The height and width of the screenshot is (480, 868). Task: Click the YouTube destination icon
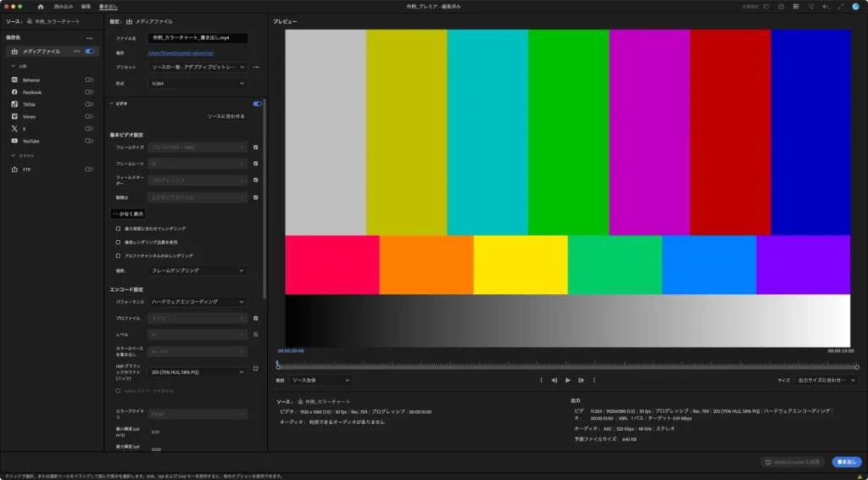point(14,141)
